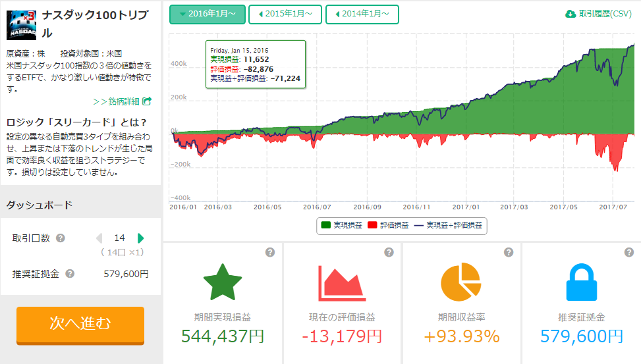Click the 現在の評価損益 card label

pyautogui.click(x=342, y=317)
